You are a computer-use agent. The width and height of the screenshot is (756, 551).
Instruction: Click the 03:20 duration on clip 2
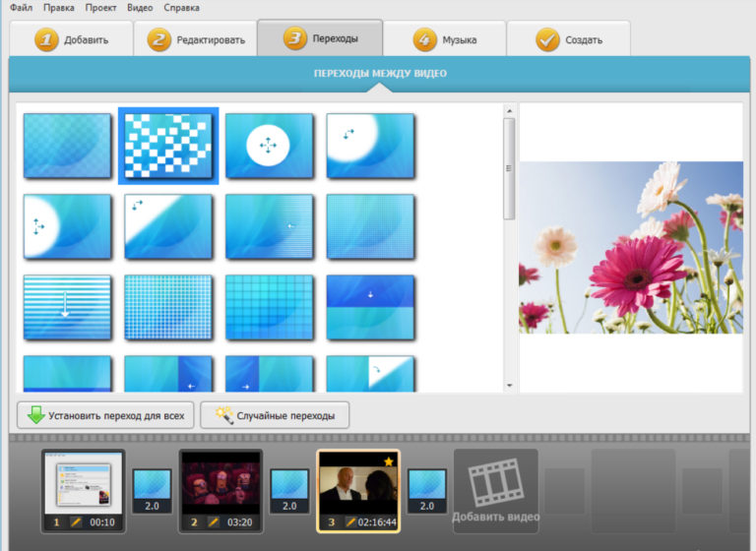239,522
